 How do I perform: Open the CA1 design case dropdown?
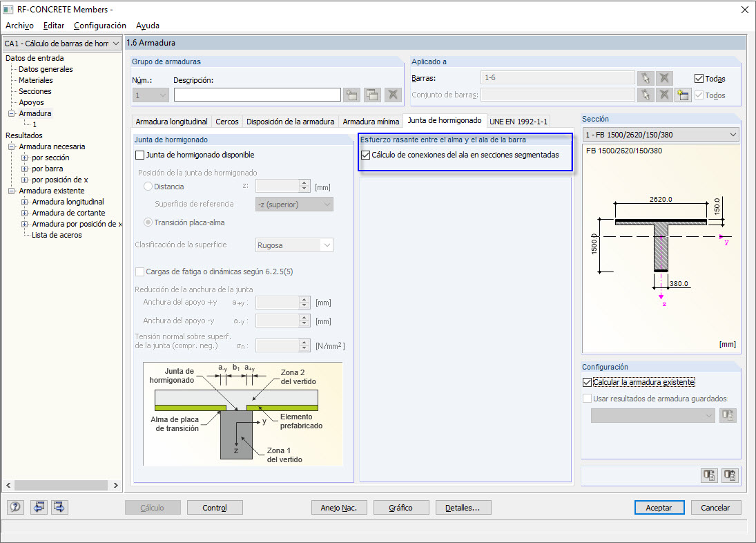(x=116, y=44)
